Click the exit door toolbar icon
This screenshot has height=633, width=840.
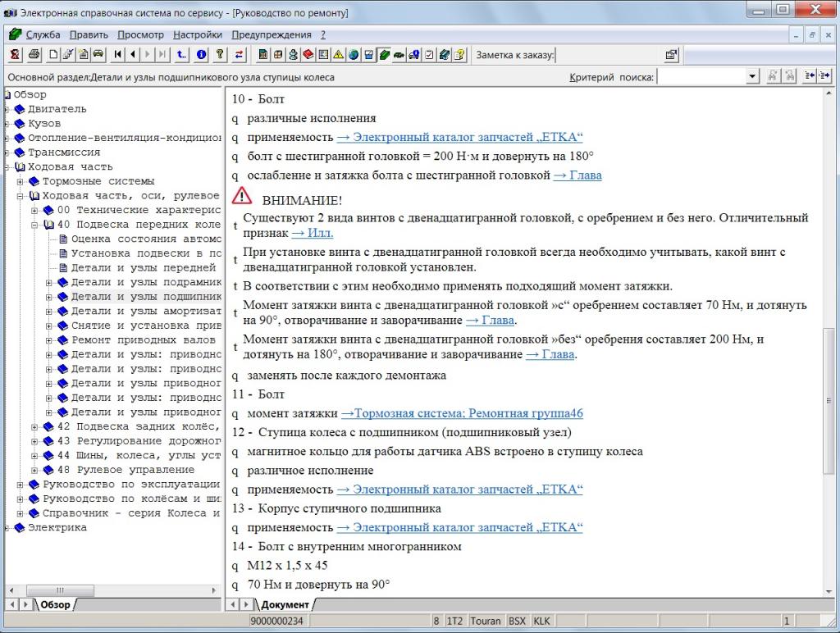point(15,55)
